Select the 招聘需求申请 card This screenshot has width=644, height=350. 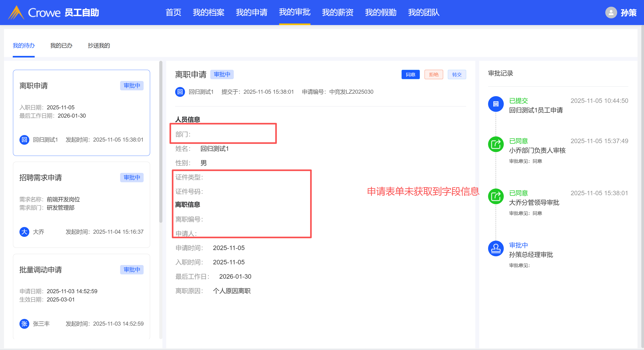[x=81, y=204]
